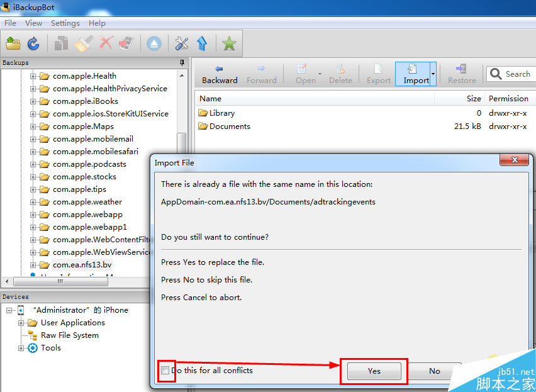Expand the Tools node in the Devices panel

(x=21, y=348)
